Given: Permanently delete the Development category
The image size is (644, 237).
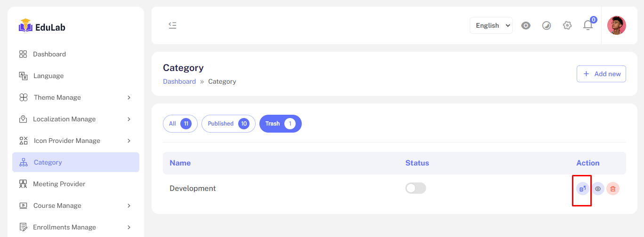Looking at the screenshot, I should tap(613, 189).
